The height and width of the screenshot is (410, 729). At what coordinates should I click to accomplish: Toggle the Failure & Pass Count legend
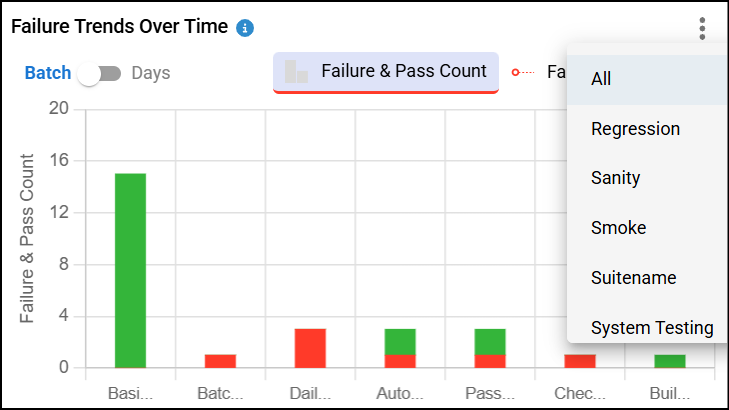(403, 72)
